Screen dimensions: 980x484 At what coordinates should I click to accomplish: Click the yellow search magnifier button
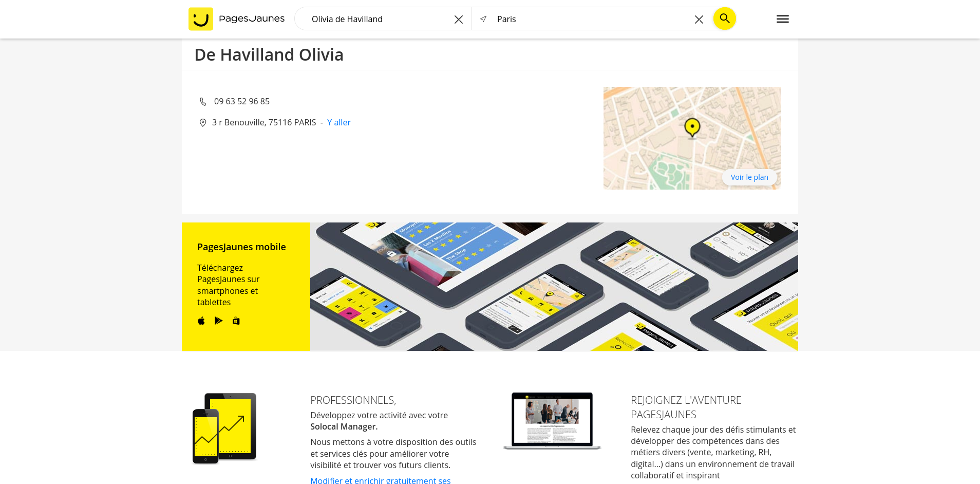[725, 18]
